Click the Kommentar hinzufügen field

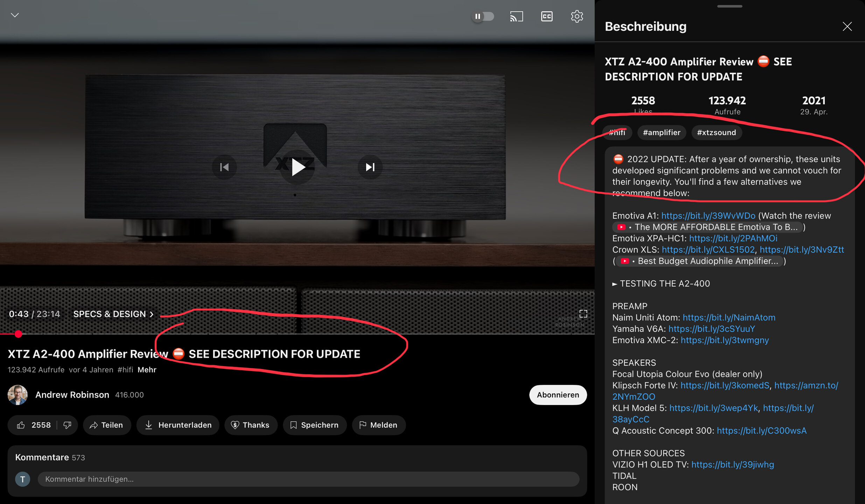pyautogui.click(x=308, y=479)
